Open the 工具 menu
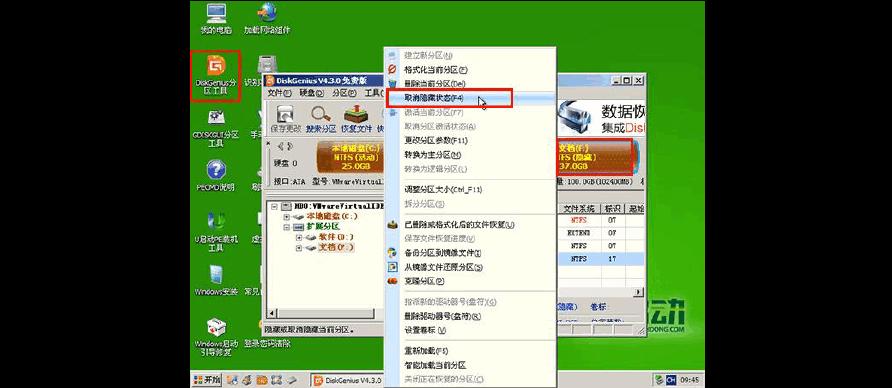Screen dimensions: 892x388 click(x=373, y=93)
